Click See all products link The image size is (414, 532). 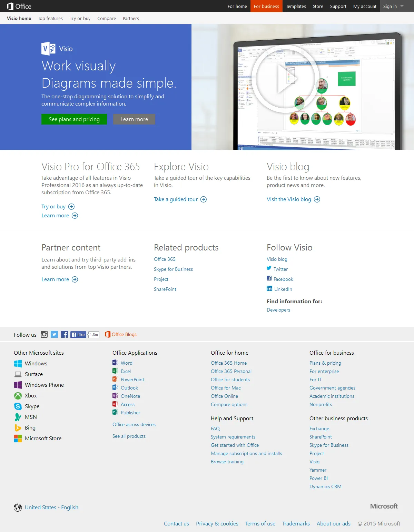point(129,436)
